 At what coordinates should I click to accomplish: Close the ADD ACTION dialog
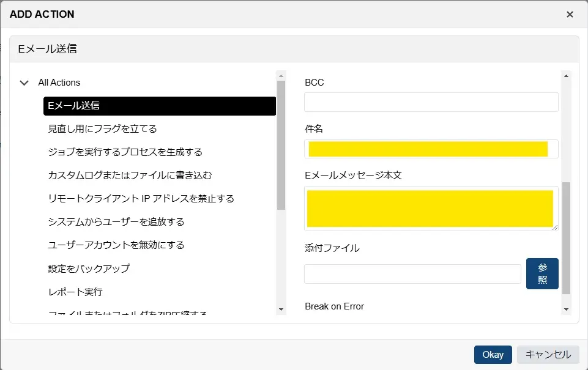570,14
